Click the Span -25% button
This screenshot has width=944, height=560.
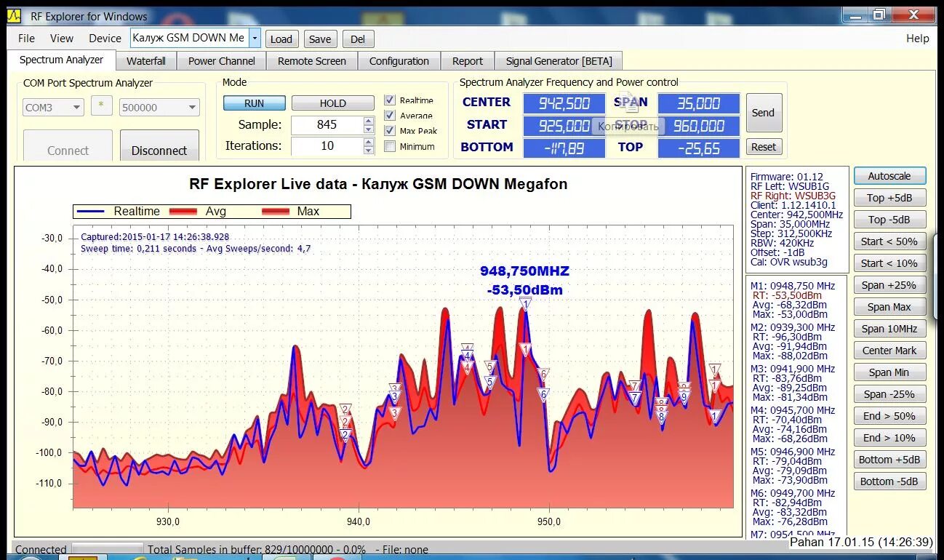[x=889, y=394]
